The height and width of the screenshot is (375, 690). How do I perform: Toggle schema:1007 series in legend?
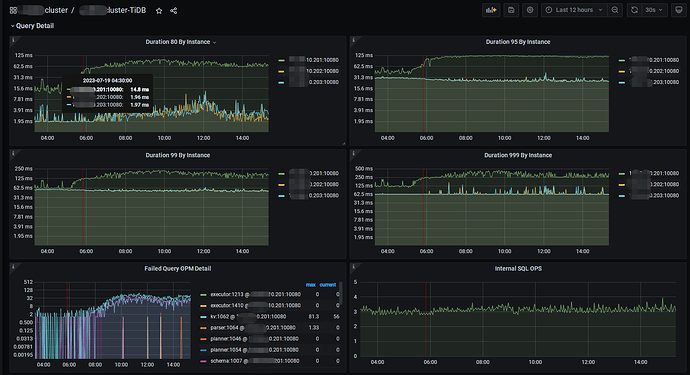coord(254,360)
